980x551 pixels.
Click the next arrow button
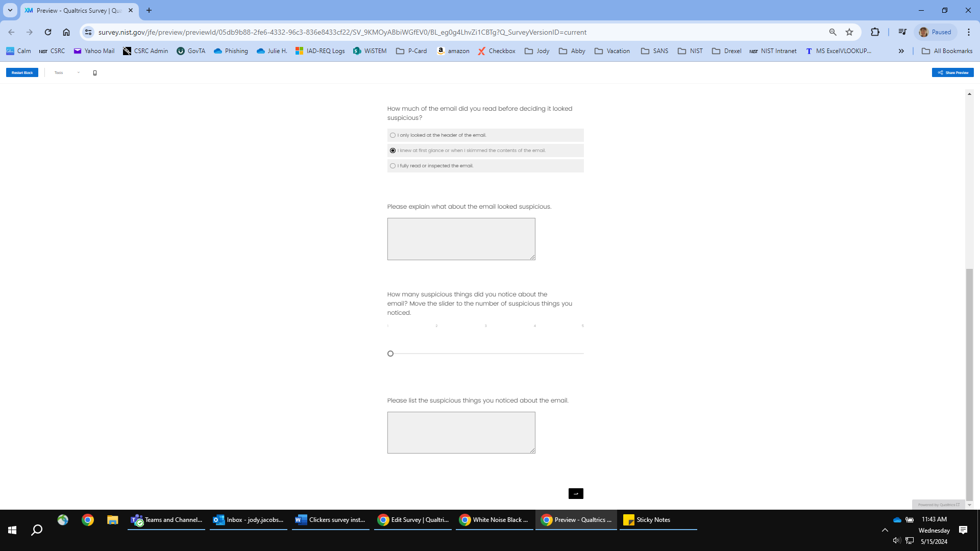point(576,493)
